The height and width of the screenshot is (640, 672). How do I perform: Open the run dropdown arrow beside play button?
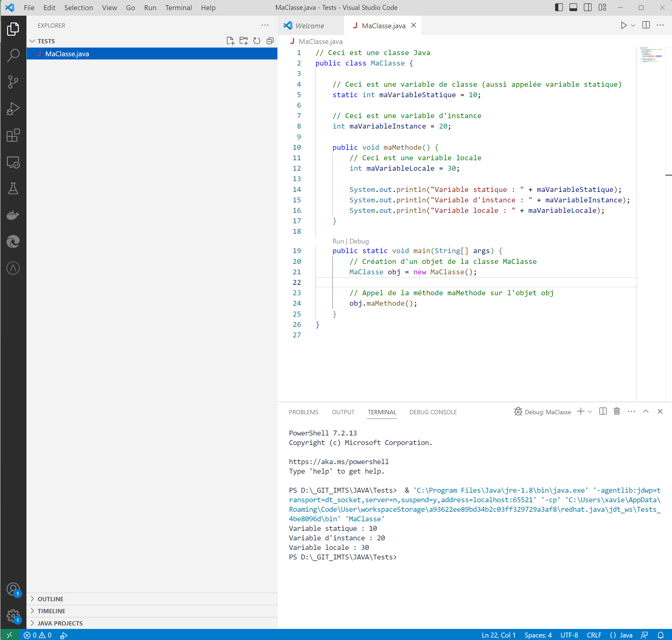pos(633,26)
